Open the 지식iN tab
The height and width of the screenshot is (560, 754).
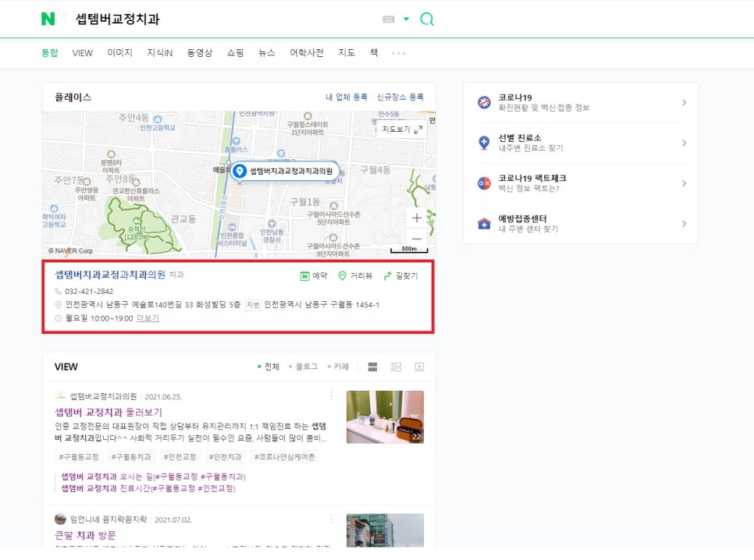[160, 53]
